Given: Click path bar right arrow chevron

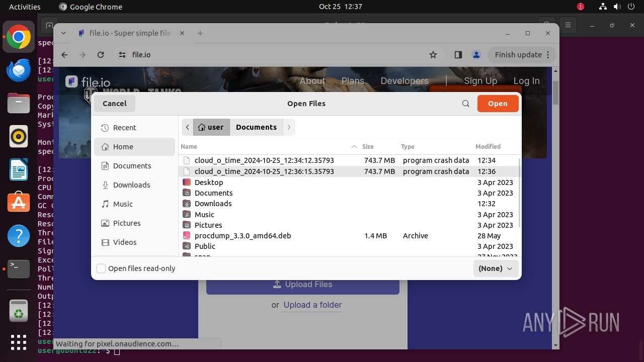Looking at the screenshot, I should pyautogui.click(x=289, y=127).
